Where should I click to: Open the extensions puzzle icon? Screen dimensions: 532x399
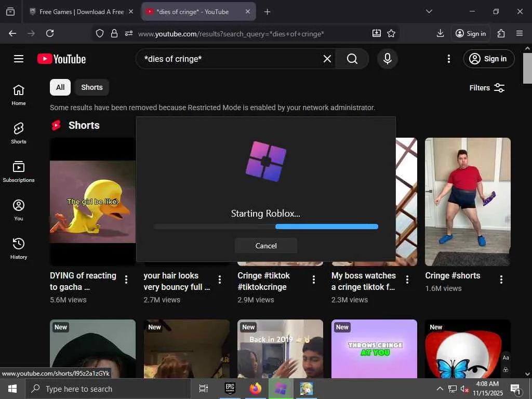501,33
